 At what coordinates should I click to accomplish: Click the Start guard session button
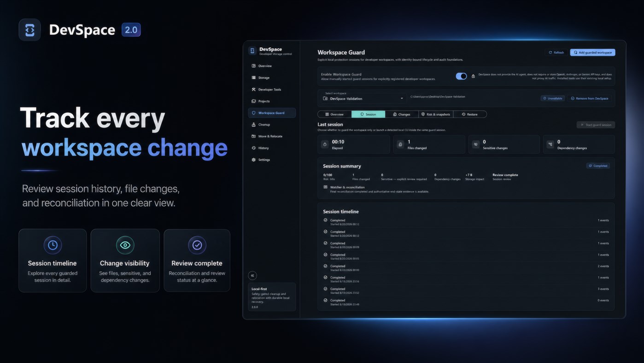596,125
